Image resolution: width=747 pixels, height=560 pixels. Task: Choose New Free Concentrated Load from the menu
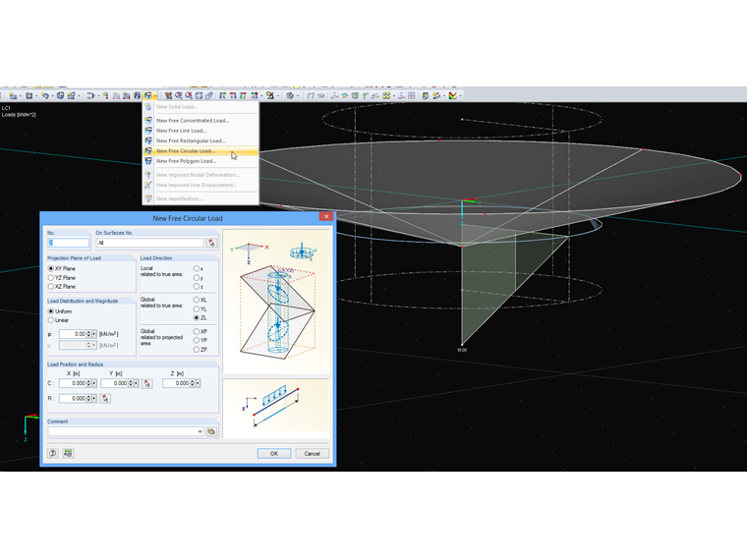point(201,121)
